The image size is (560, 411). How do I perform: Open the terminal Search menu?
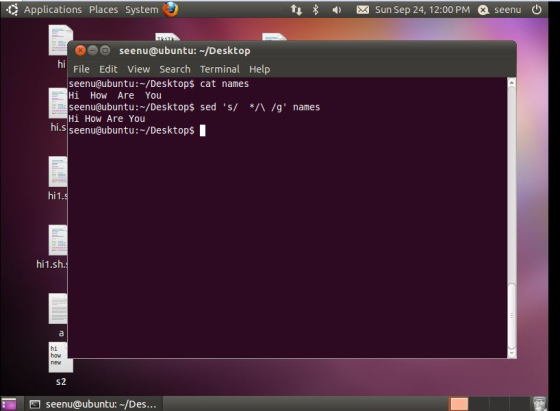(175, 69)
